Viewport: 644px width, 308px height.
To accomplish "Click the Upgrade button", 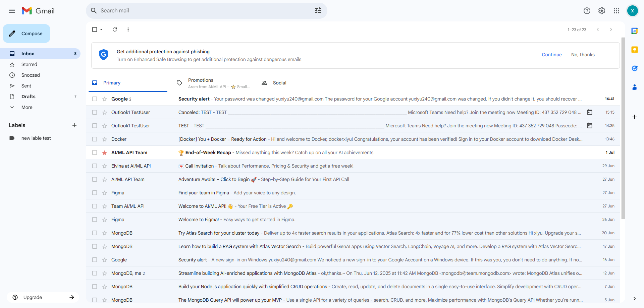I will point(43,297).
